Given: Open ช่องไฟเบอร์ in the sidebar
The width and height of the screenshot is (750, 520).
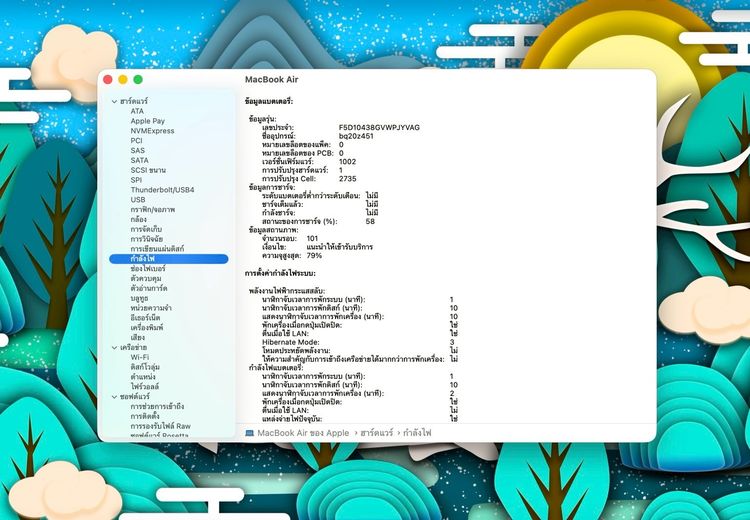Looking at the screenshot, I should point(148,269).
